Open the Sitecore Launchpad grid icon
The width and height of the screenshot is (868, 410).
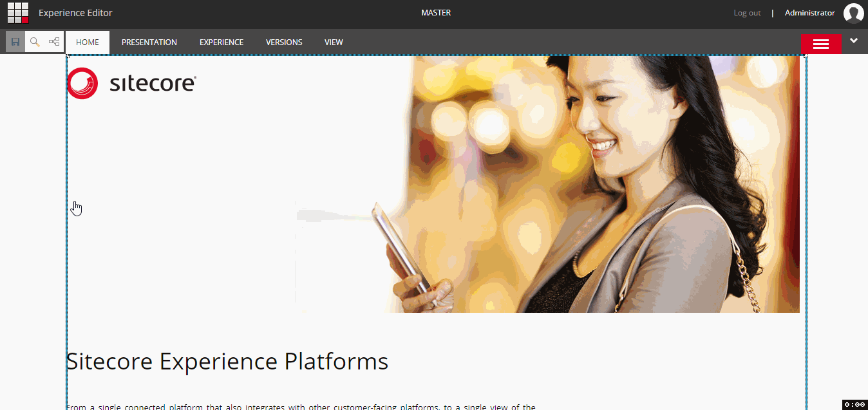[18, 13]
